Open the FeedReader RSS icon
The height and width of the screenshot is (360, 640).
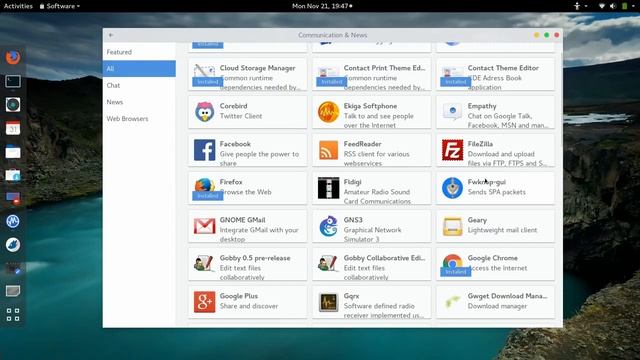coord(329,150)
